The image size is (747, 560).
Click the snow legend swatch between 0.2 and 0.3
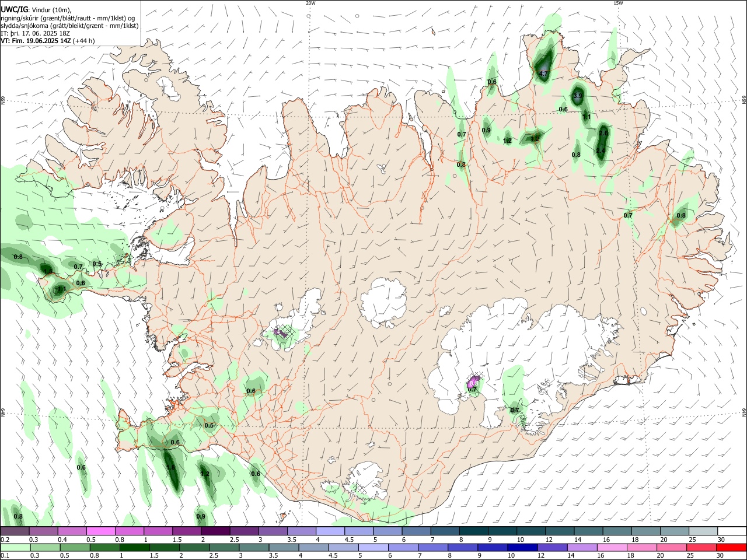(x=15, y=531)
